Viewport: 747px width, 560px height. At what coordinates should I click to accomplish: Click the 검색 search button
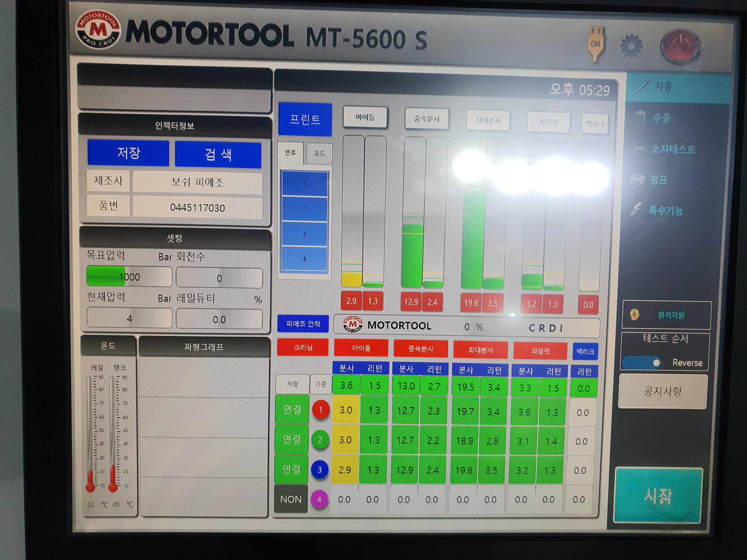(218, 155)
